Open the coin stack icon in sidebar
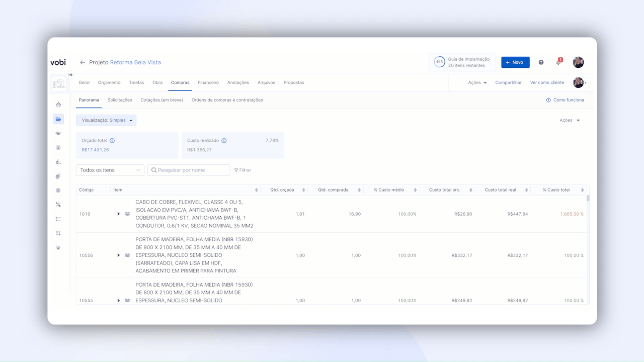644x362 pixels. pyautogui.click(x=58, y=176)
